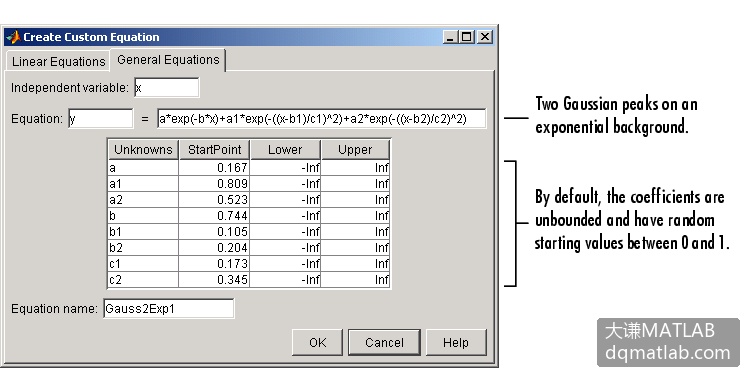Click the Lower bound cell for a
Image resolution: width=750 pixels, height=377 pixels.
(x=285, y=168)
